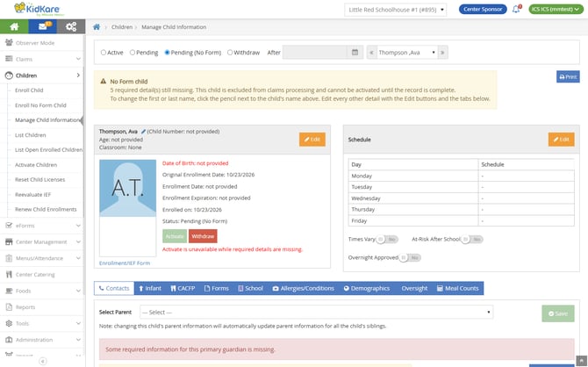The height and width of the screenshot is (367, 588).
Task: Click pencil icon next to Thompson, Ava
Action: [143, 132]
